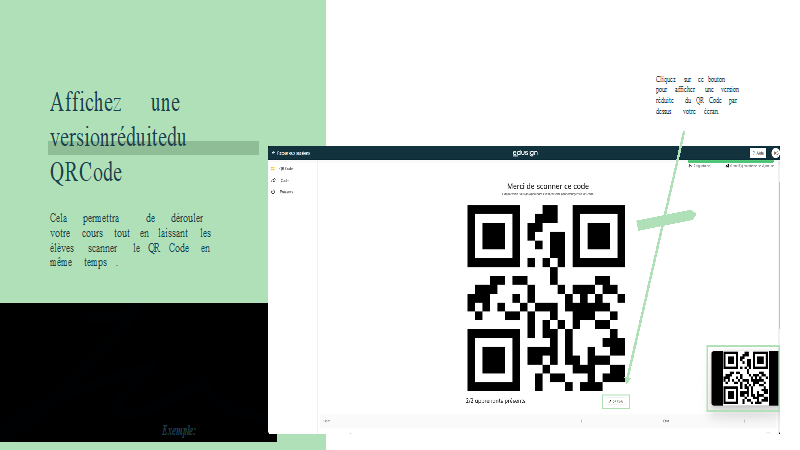
Task: Click the 'Merci de scanner ce code' heading
Action: [x=549, y=186]
